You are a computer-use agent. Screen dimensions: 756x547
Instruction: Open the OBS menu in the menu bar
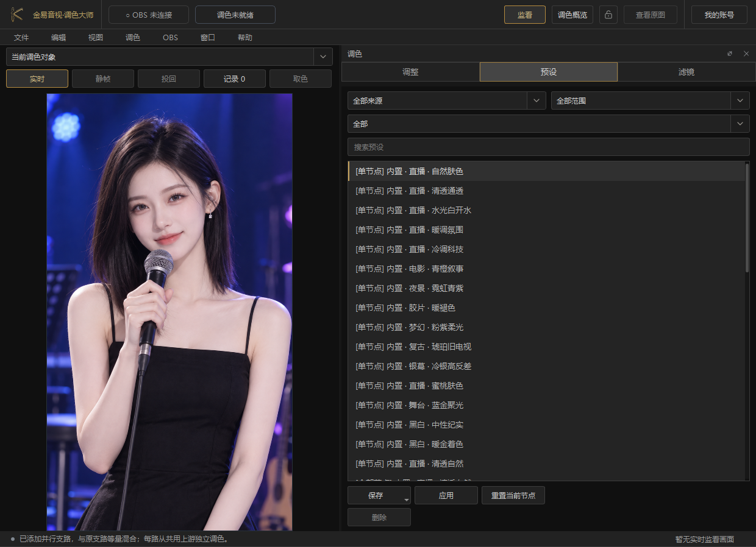pyautogui.click(x=170, y=37)
